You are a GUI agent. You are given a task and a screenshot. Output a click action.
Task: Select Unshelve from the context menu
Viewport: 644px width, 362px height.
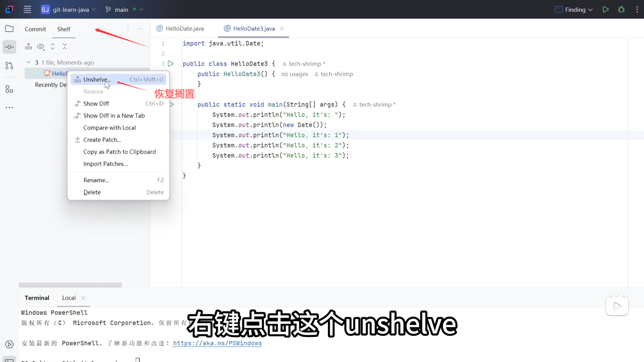[x=97, y=79]
